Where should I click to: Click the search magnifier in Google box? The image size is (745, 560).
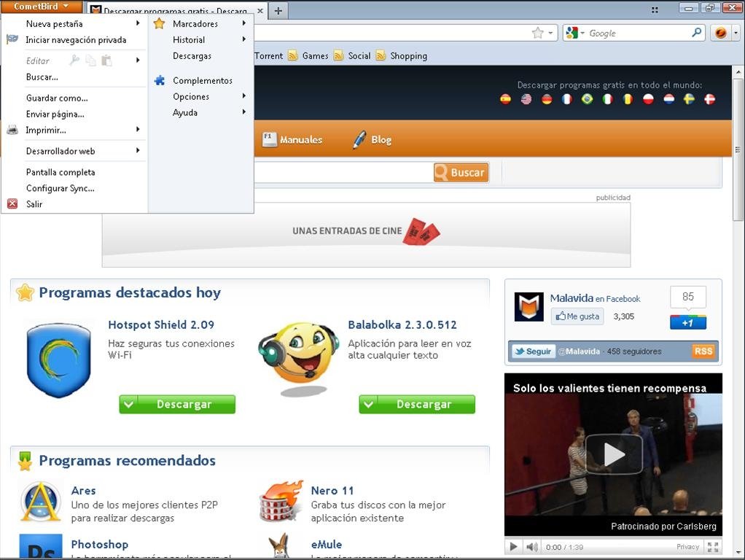pyautogui.click(x=697, y=33)
